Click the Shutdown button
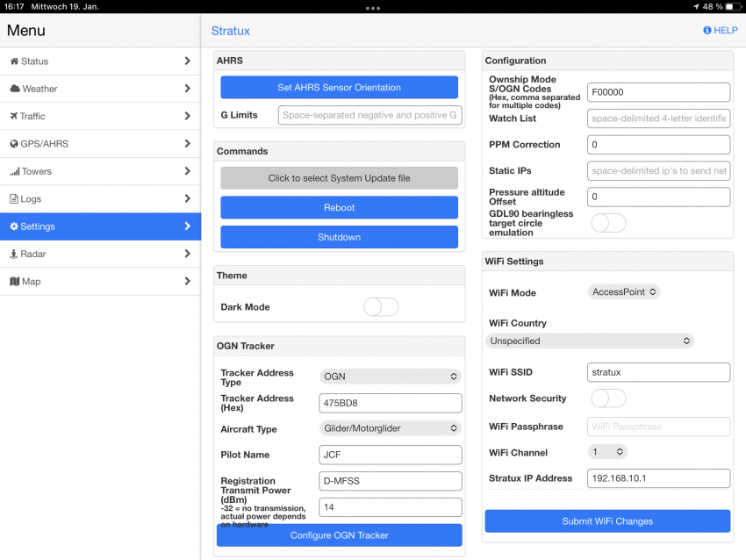The width and height of the screenshot is (746, 560). pyautogui.click(x=340, y=237)
